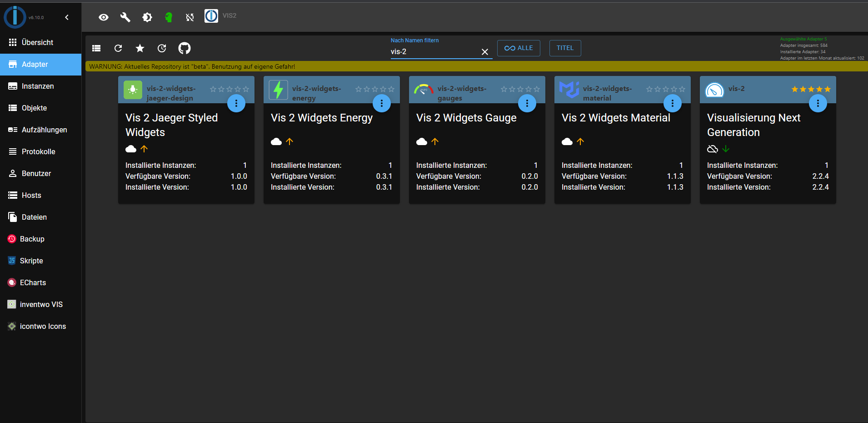Collapse the sidebar with the chevron arrow
868x423 pixels.
pos(67,17)
